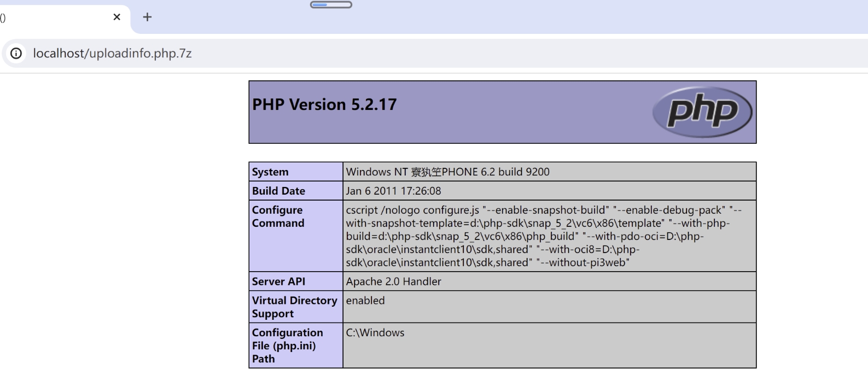Select the cscript configure.js command text
The image size is (868, 369).
click(x=544, y=236)
